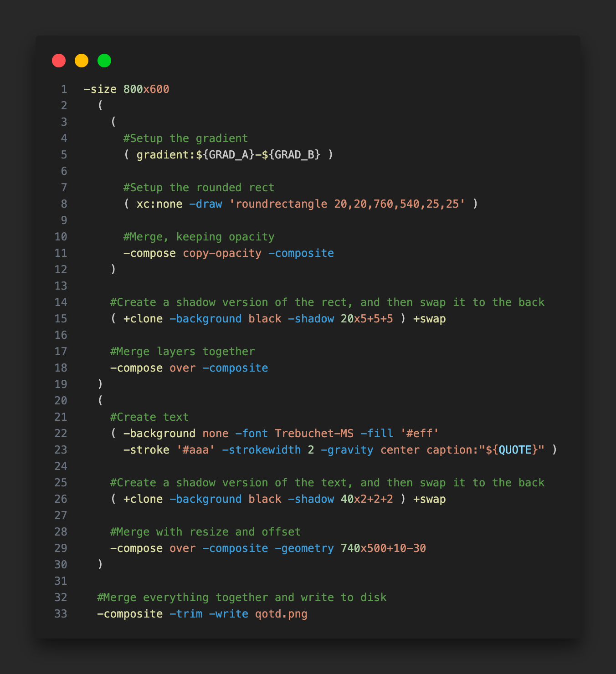
Task: Click '-strokewidth' on line 23
Action: 262,450
